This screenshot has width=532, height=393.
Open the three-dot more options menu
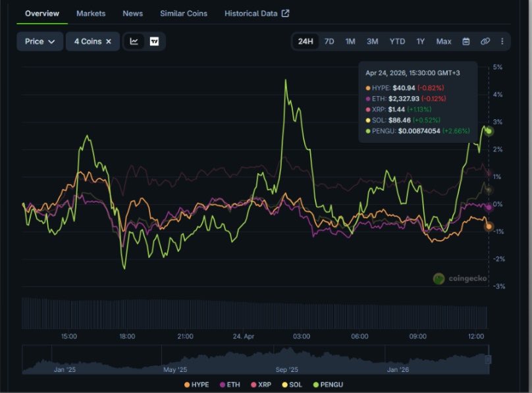click(x=502, y=41)
